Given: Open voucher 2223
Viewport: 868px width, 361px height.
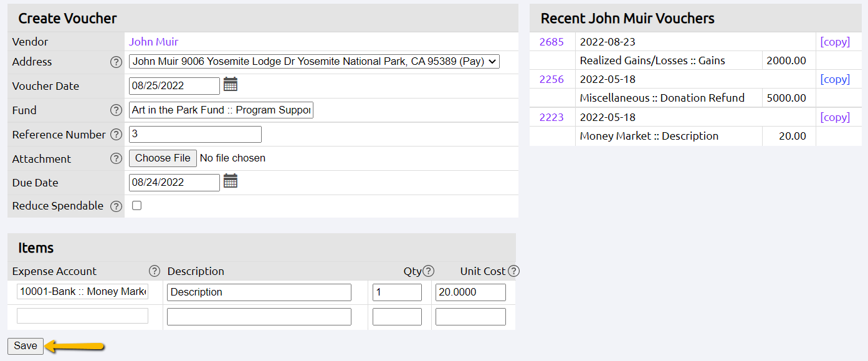Looking at the screenshot, I should [551, 117].
